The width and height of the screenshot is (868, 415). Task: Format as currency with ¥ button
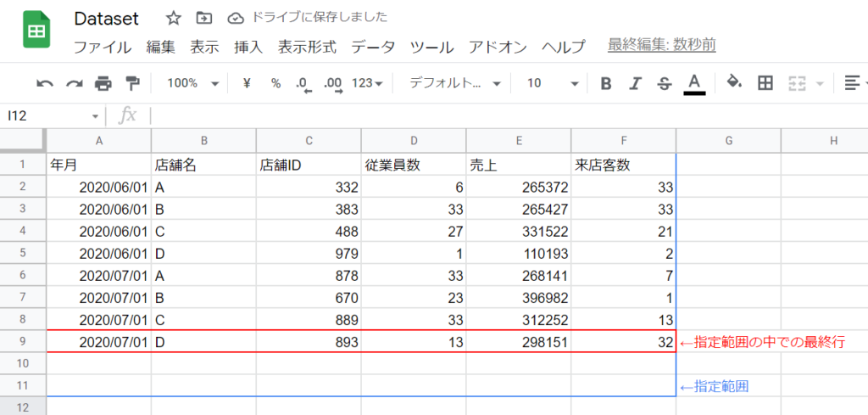(247, 83)
